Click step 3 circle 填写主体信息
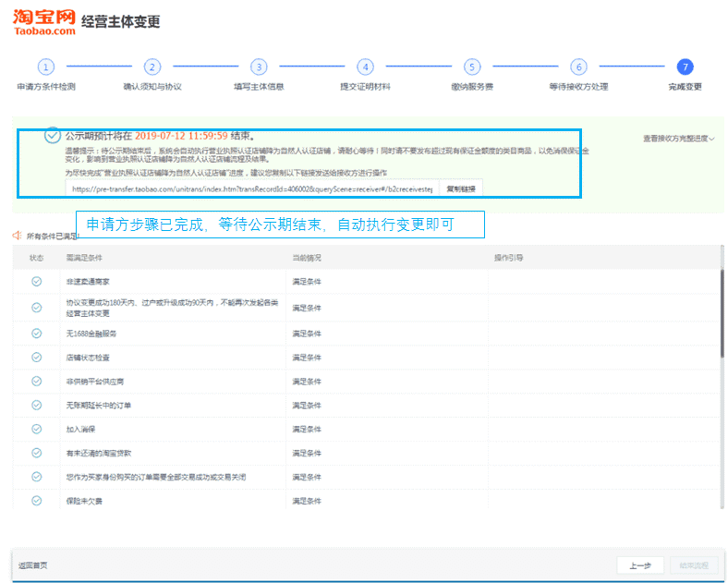Image resolution: width=728 pixels, height=583 pixels. (x=259, y=67)
